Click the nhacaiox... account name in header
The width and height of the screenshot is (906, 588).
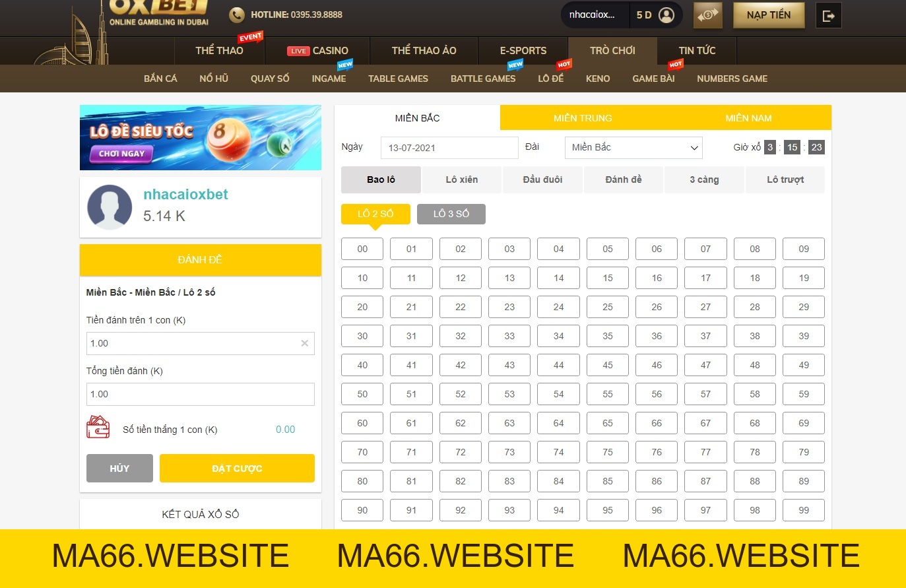click(x=592, y=15)
